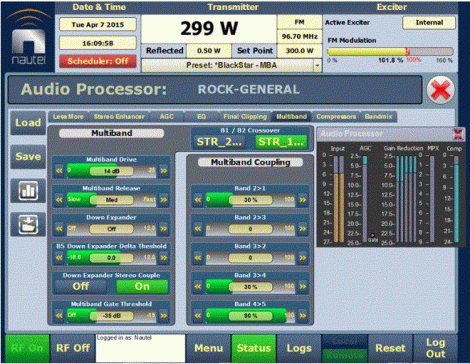Switch transmitter RF Off
The width and height of the screenshot is (470, 364).
[x=73, y=348]
